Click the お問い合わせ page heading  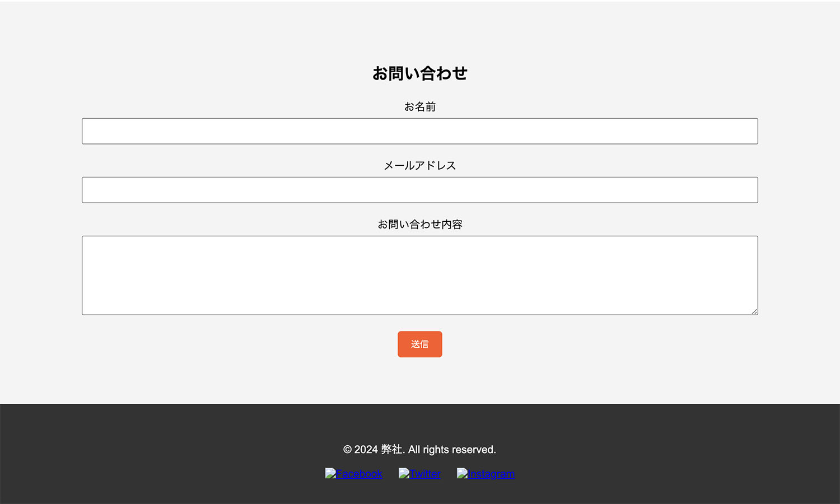(420, 73)
